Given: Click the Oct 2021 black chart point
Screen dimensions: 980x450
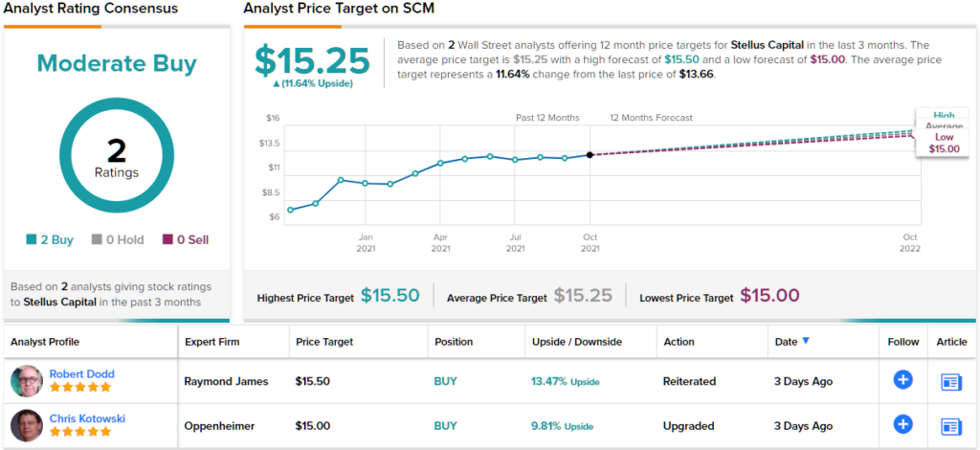Looking at the screenshot, I should pyautogui.click(x=590, y=154).
